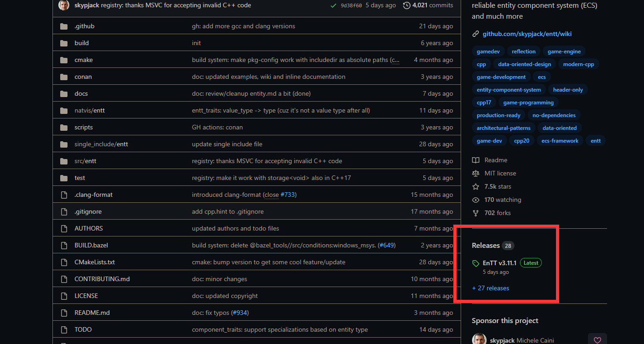The image size is (644, 344).
Task: Select the entity-component-system topic tag
Action: pos(509,90)
